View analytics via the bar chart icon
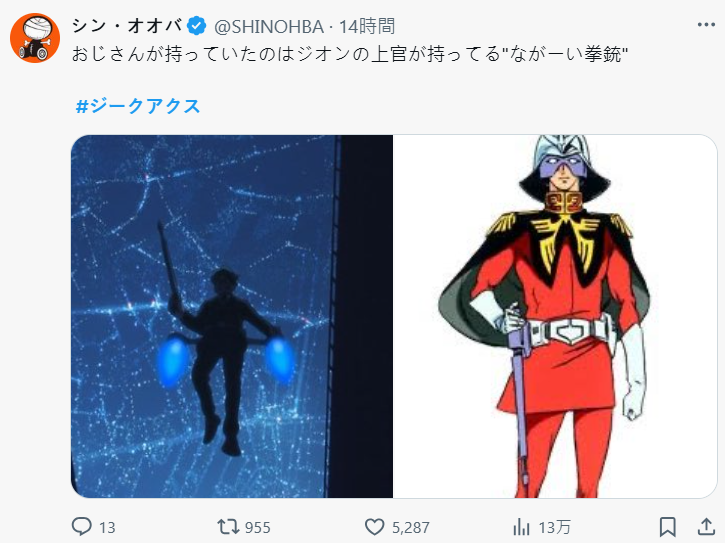This screenshot has height=543, width=725. pos(522,527)
